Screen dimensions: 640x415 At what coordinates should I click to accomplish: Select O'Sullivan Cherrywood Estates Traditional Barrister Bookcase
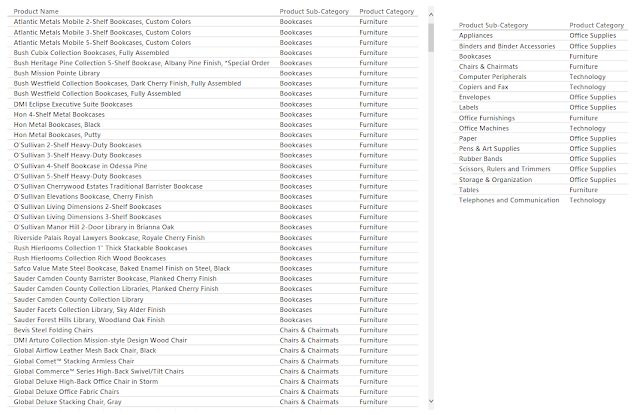(108, 186)
